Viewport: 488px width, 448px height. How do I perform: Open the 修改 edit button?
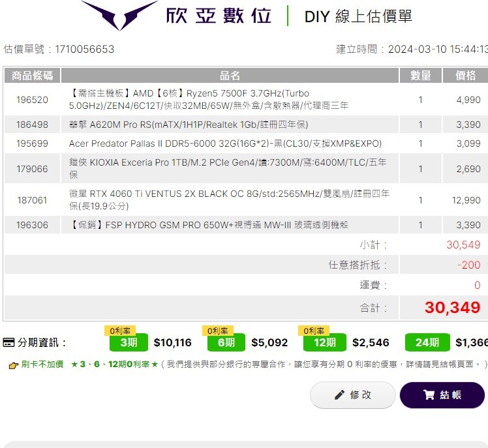pyautogui.click(x=352, y=395)
